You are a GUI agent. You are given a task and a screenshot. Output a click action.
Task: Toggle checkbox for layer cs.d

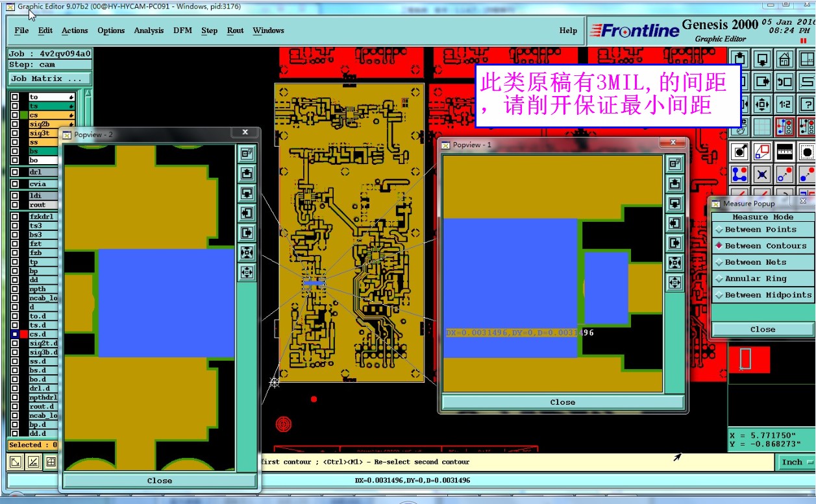[x=14, y=334]
